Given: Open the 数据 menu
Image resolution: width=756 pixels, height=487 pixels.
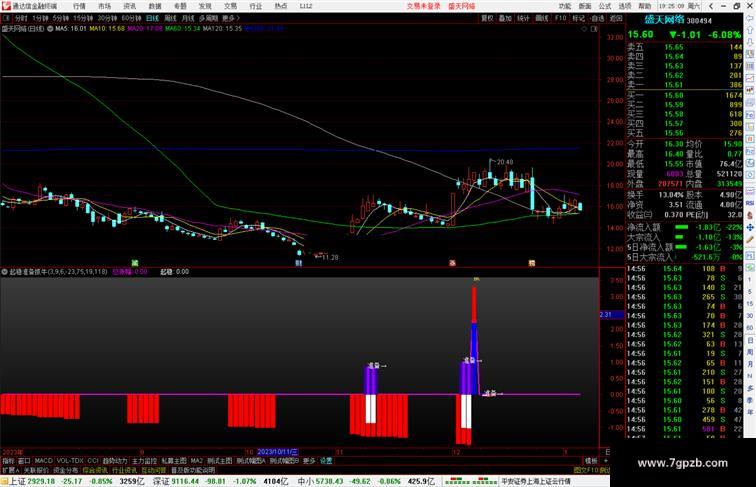Looking at the screenshot, I should click(x=155, y=6).
